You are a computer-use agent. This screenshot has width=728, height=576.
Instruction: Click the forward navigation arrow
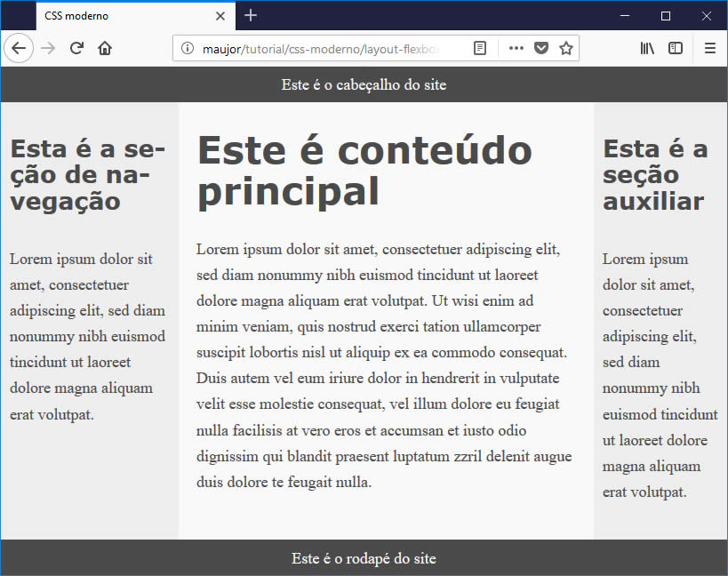tap(48, 48)
